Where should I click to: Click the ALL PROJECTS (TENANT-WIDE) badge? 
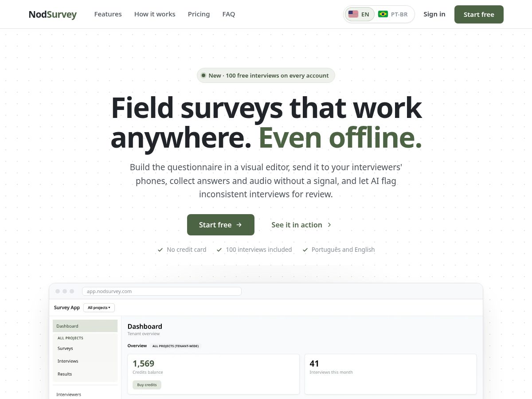(176, 346)
